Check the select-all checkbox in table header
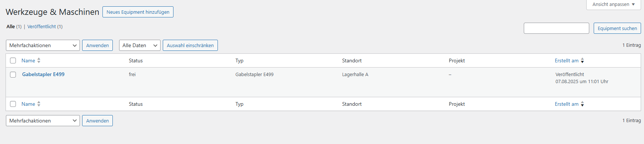The height and width of the screenshot is (144, 644). (13, 60)
